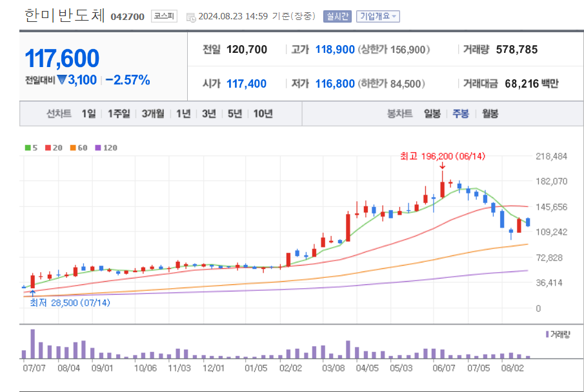Click the 한미반도체 stock name heading
Screen dimensions: 584x392
65,15
